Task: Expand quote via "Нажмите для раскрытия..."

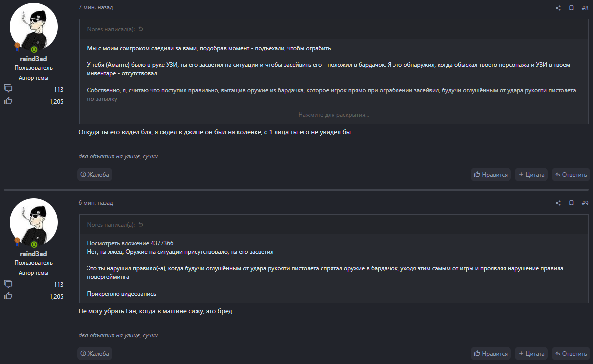Action: tap(334, 115)
